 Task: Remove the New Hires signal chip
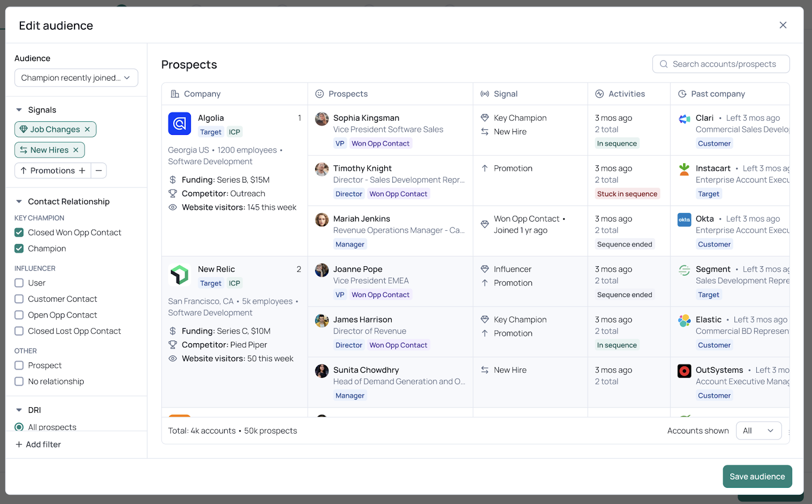tap(76, 150)
